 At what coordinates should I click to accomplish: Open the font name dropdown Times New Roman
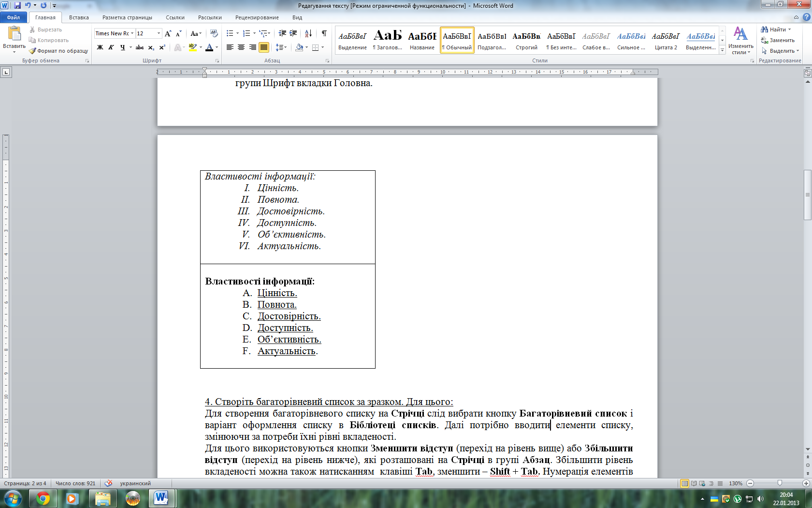132,33
